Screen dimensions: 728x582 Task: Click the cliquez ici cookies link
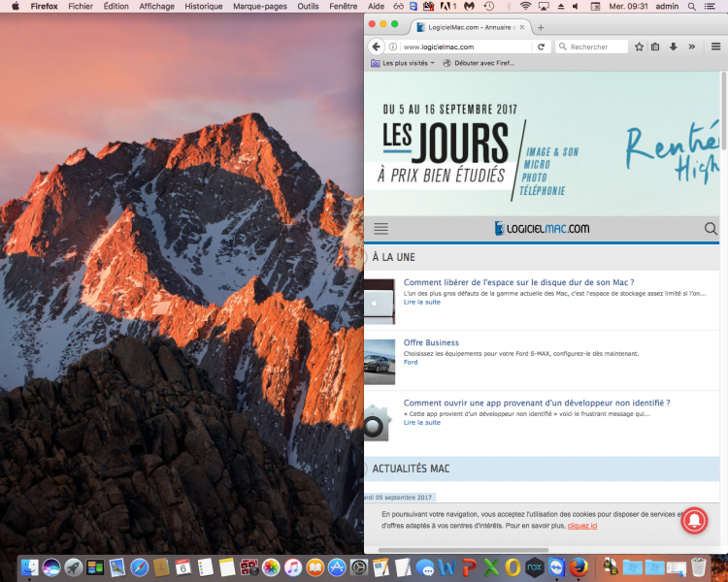[582, 526]
